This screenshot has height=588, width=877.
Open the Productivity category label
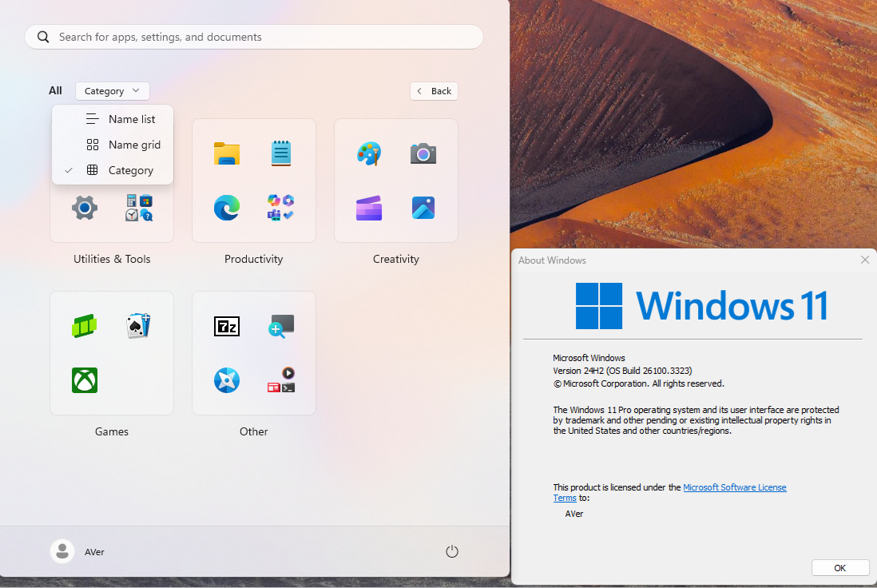click(x=253, y=259)
